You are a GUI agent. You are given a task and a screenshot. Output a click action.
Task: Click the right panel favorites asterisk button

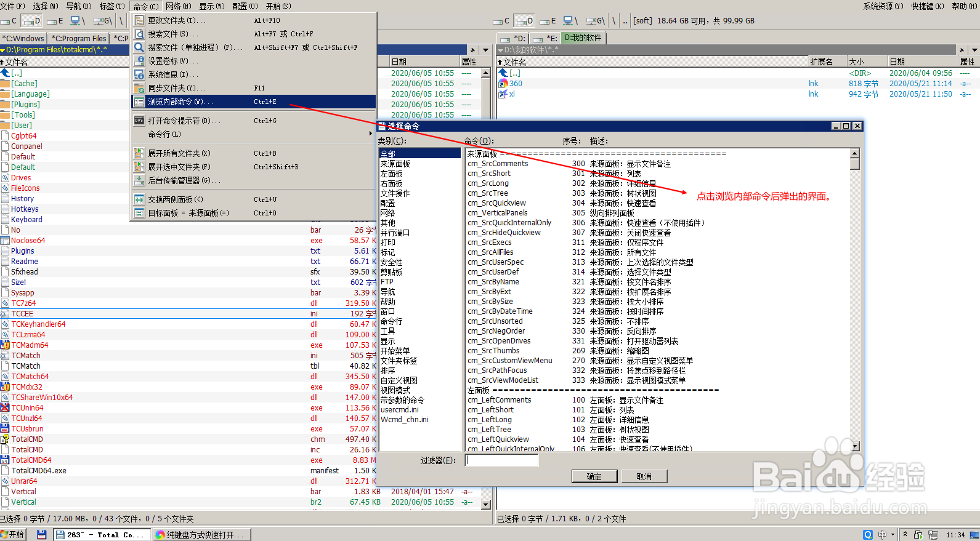coord(962,50)
